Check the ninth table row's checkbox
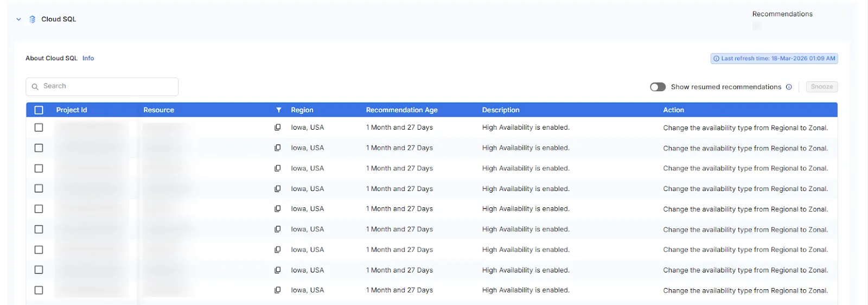Viewport: 868px width, 305px height. (x=39, y=290)
